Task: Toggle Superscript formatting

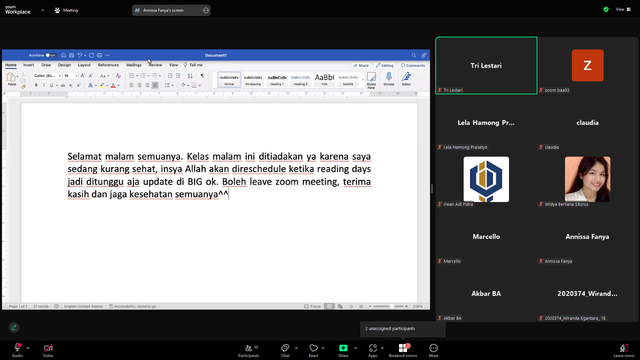Action: click(79, 85)
